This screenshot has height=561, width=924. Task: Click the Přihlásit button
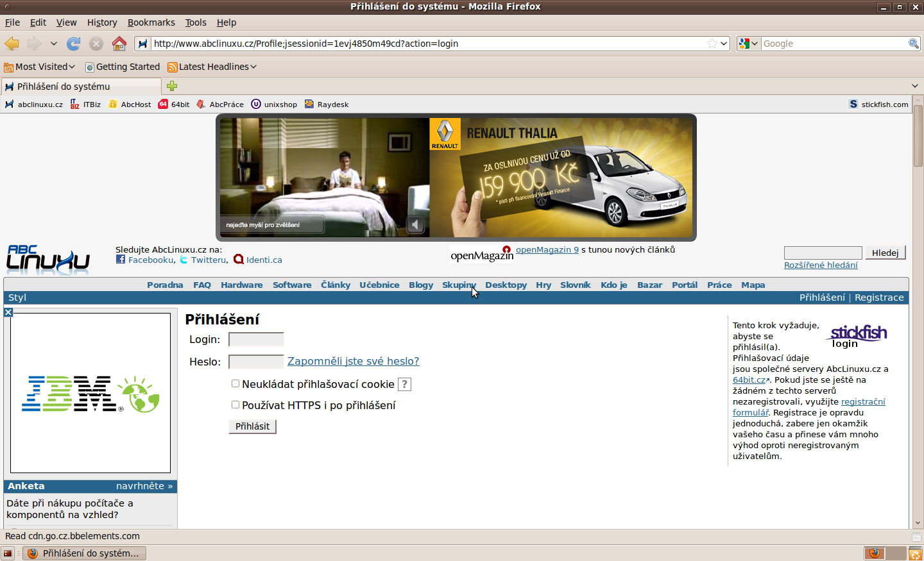coord(252,426)
